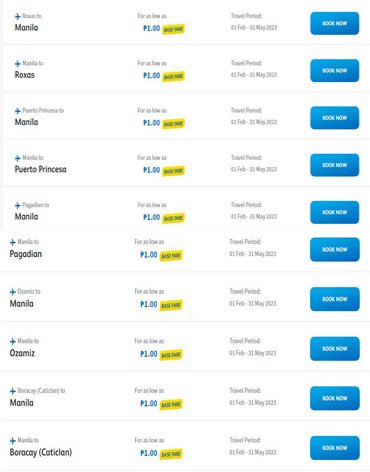The image size is (370, 472).
Task: Click Book Now for Roxas to Manila
Action: [x=335, y=23]
